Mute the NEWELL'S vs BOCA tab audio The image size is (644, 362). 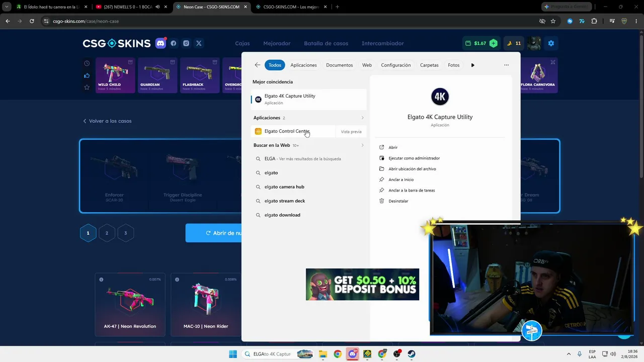157,7
